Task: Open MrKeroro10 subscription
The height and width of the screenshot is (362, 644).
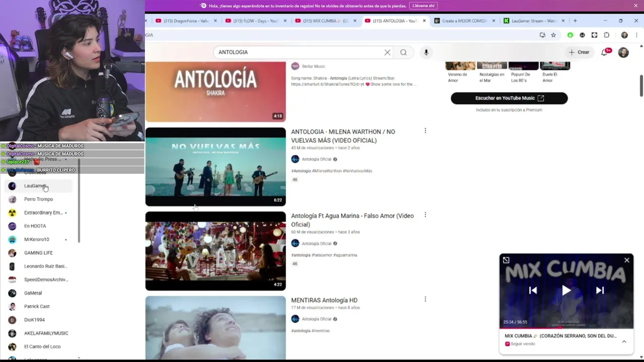Action: (x=39, y=239)
